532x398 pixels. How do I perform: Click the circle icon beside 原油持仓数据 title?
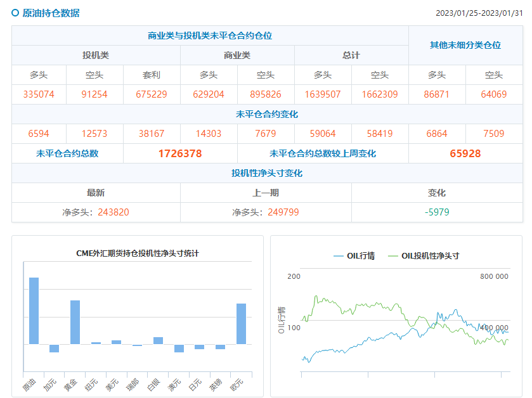point(16,13)
